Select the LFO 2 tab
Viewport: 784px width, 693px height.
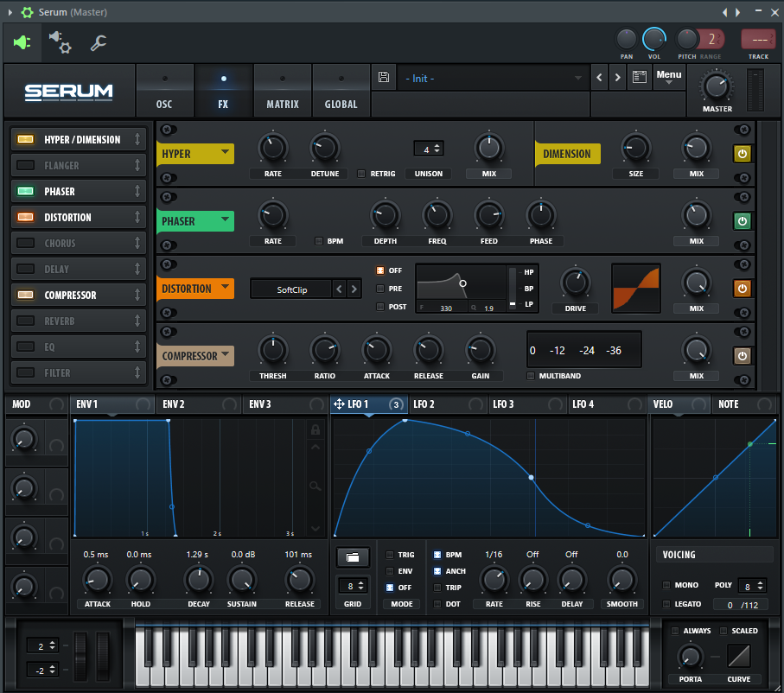tap(449, 404)
